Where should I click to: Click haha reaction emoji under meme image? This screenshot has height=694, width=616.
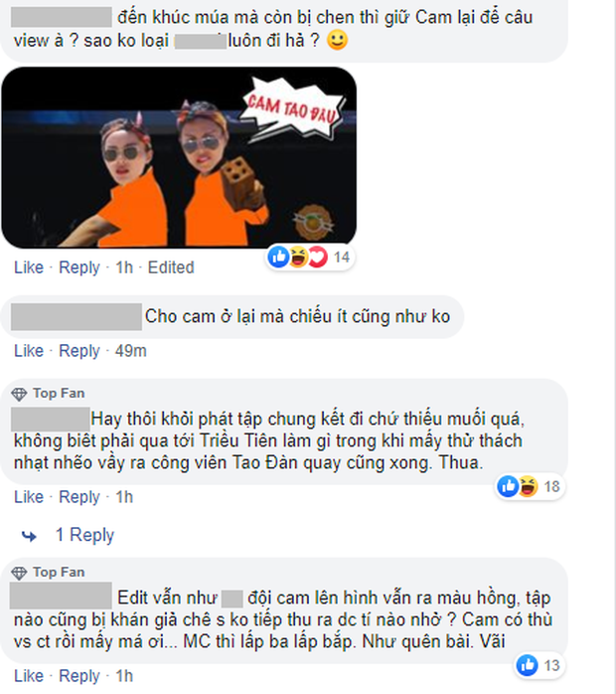(298, 257)
